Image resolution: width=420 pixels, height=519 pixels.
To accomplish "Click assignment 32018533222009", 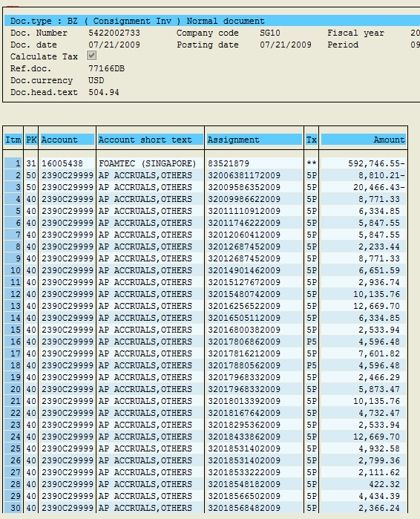I will [244, 473].
